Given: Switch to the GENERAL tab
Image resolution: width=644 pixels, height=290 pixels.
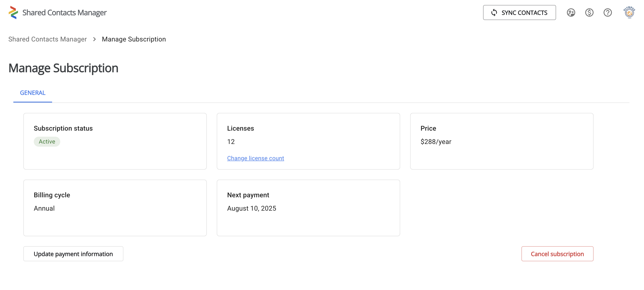Looking at the screenshot, I should coord(33,93).
